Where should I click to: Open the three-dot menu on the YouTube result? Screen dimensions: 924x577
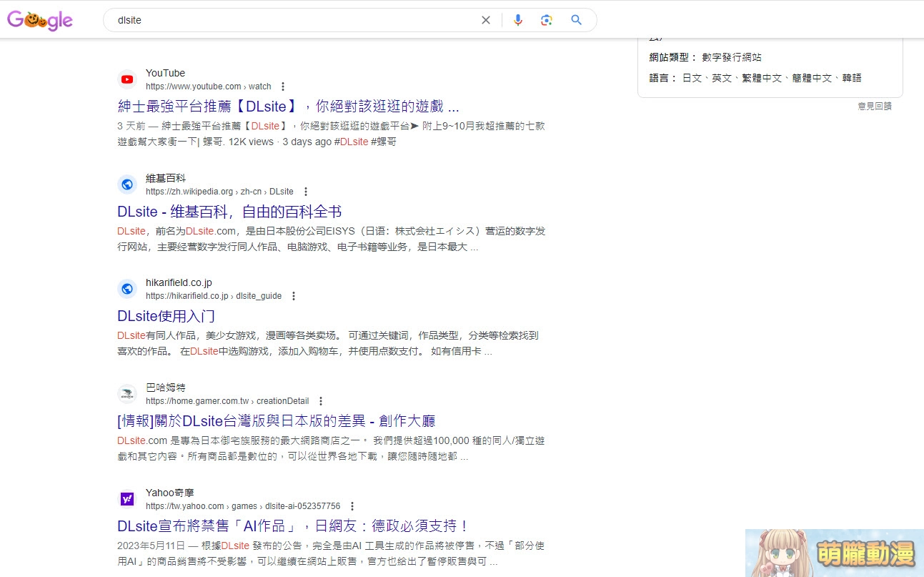pos(283,86)
